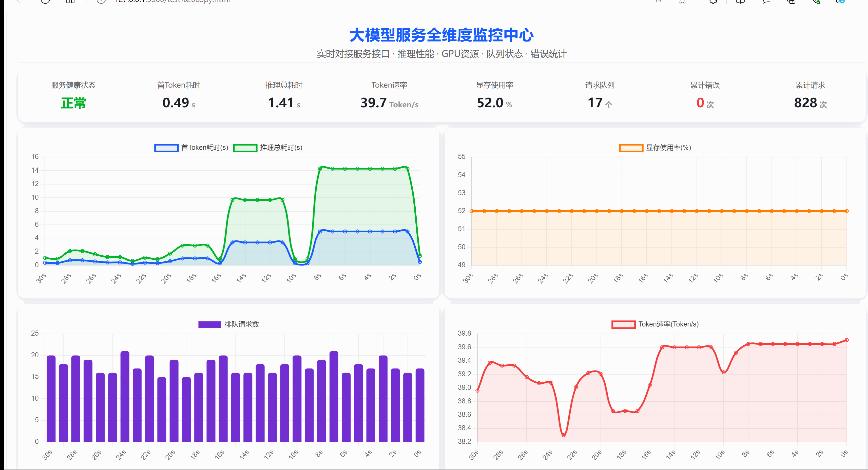Image resolution: width=868 pixels, height=470 pixels.
Task: Click the 55 y-axis label on memory chart
Action: (461, 157)
